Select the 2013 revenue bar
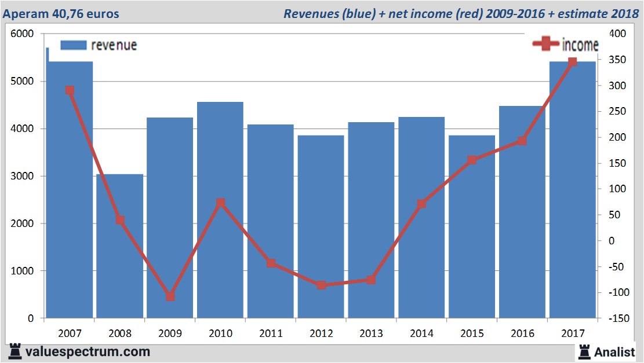The width and height of the screenshot is (644, 363). [x=372, y=220]
